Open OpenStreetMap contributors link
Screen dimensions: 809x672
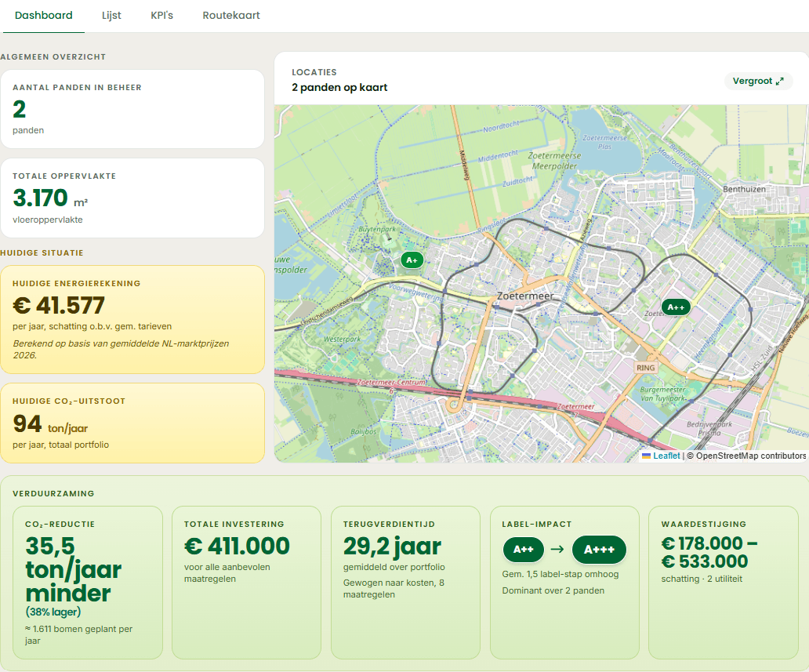(x=751, y=456)
